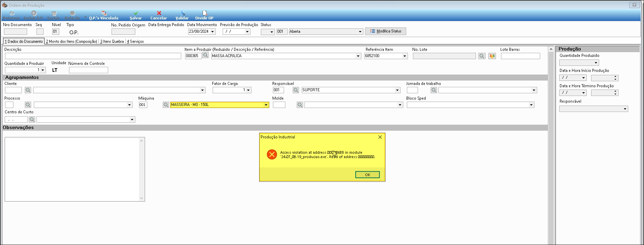This screenshot has width=644, height=245.
Task: Click the Lote Barras input field
Action: click(x=520, y=56)
